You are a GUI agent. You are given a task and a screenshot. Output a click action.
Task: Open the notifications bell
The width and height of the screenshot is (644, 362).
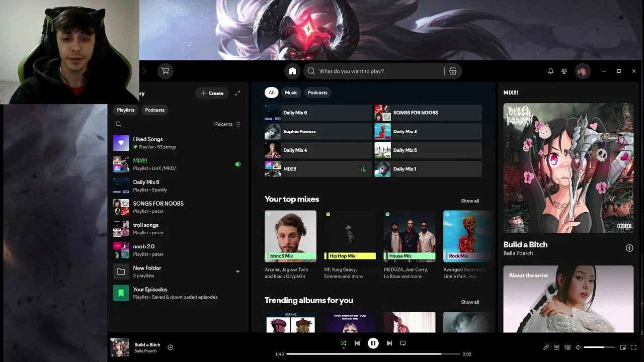550,71
